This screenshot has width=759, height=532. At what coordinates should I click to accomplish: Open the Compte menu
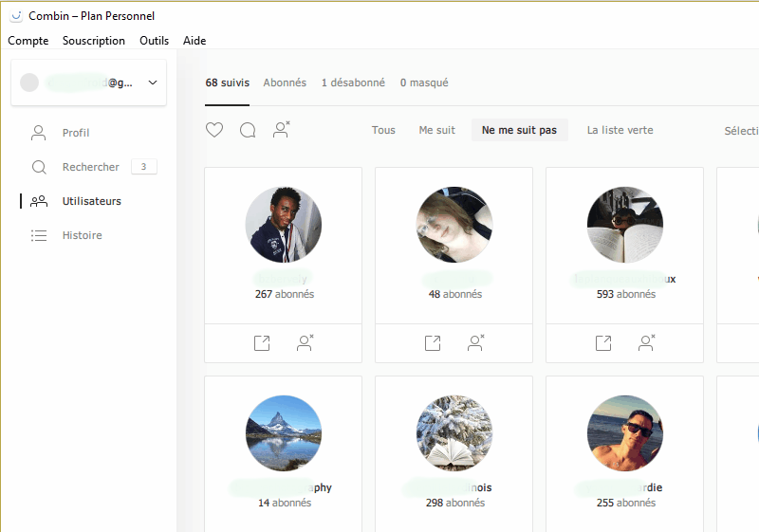28,41
